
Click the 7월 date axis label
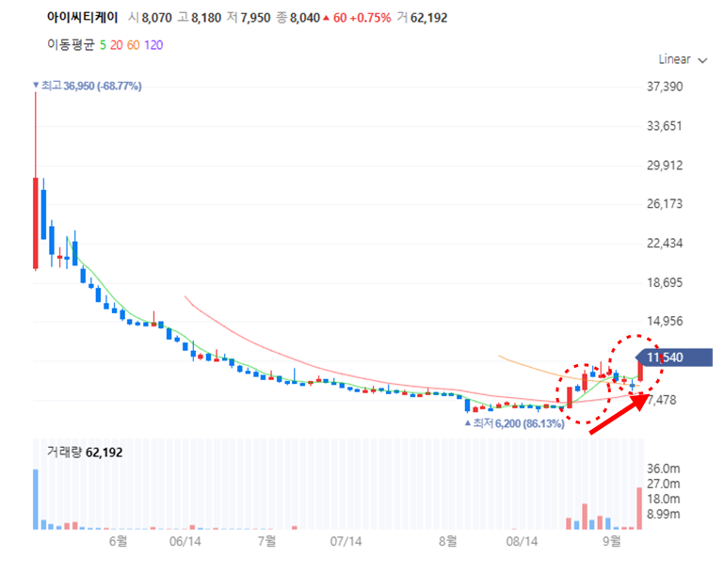(266, 541)
